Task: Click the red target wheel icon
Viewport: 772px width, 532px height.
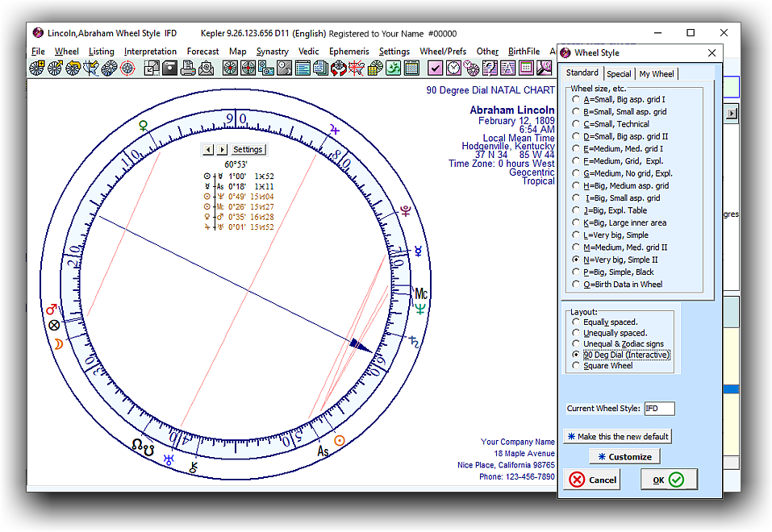Action: tap(127, 68)
